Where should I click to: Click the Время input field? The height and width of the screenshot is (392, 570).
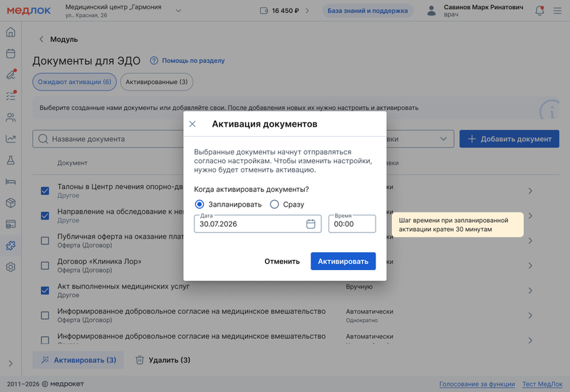click(352, 224)
